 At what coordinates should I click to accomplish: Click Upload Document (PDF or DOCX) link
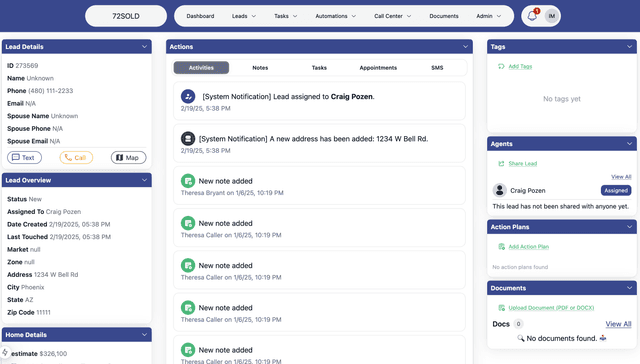(551, 308)
